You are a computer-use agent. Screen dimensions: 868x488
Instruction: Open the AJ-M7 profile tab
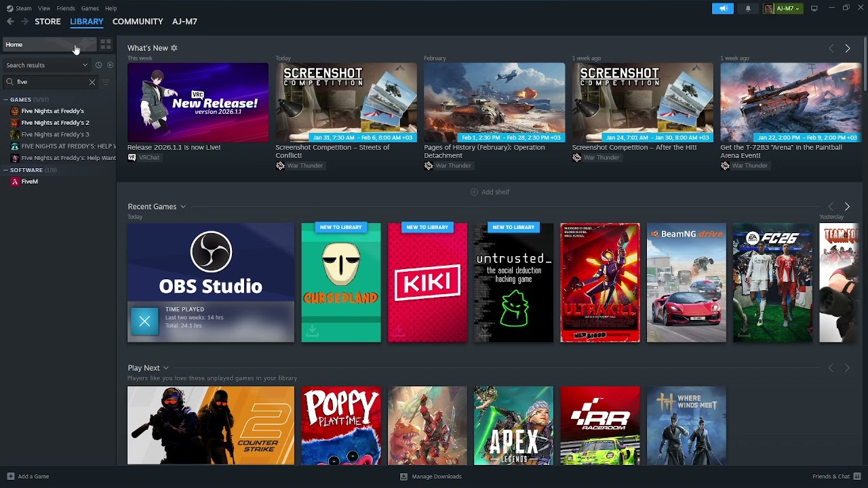184,22
